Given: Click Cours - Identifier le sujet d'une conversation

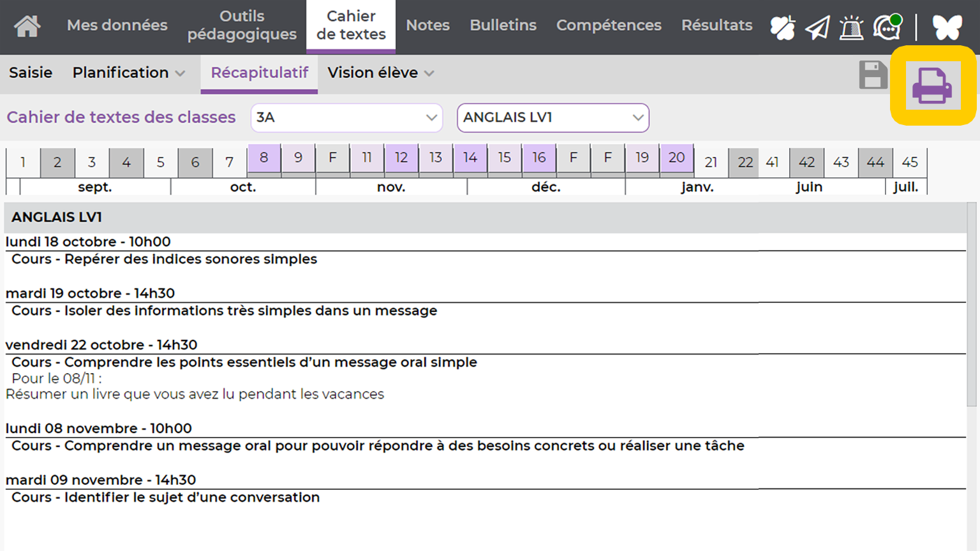Looking at the screenshot, I should (x=165, y=497).
